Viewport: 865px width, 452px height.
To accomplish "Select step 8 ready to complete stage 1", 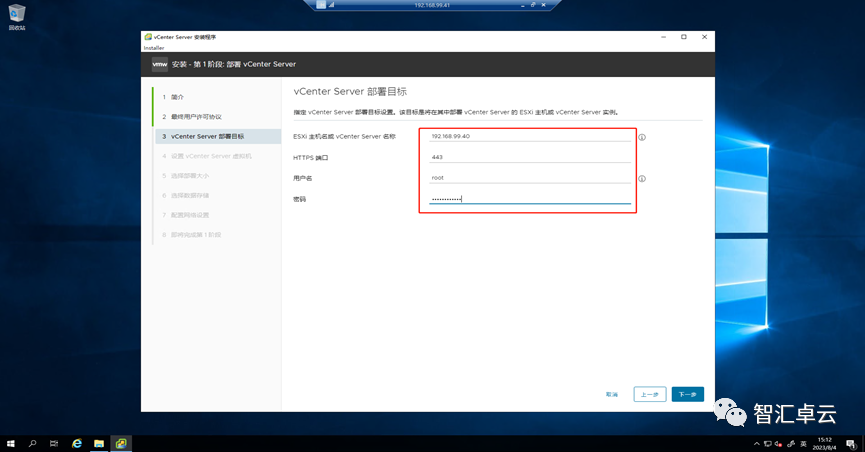I will (218, 235).
